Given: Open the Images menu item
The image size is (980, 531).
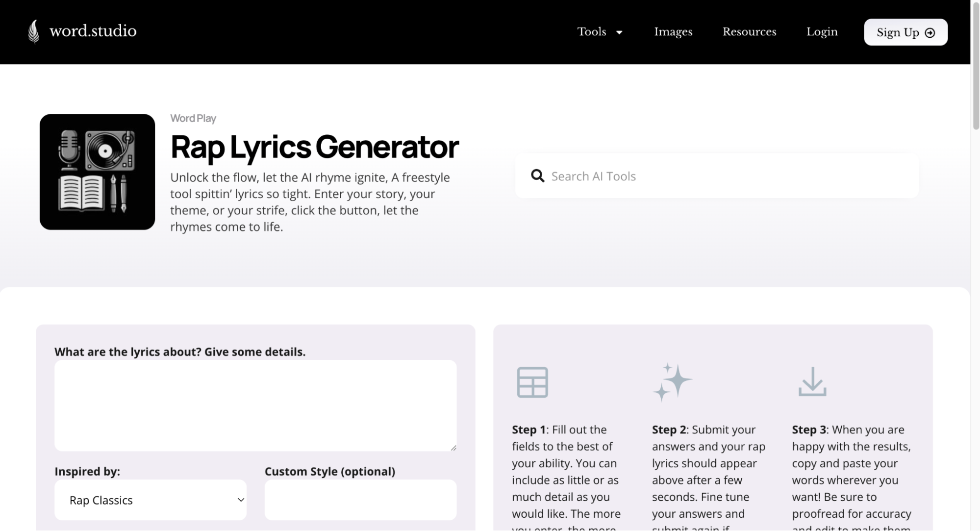Looking at the screenshot, I should point(673,32).
